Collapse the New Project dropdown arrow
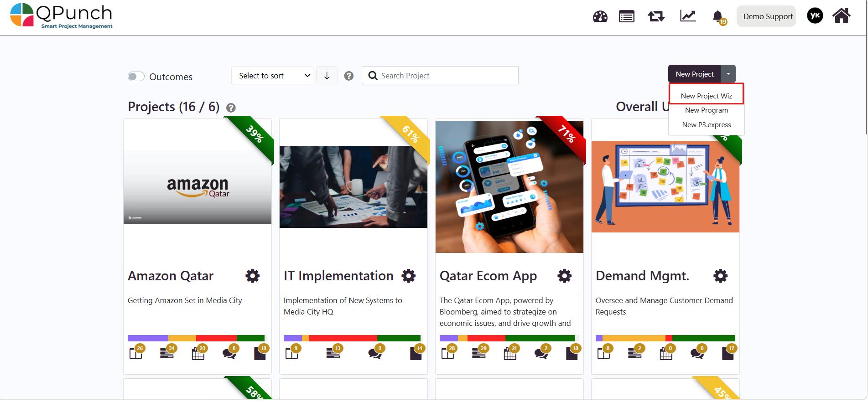The height and width of the screenshot is (402, 868). point(728,74)
